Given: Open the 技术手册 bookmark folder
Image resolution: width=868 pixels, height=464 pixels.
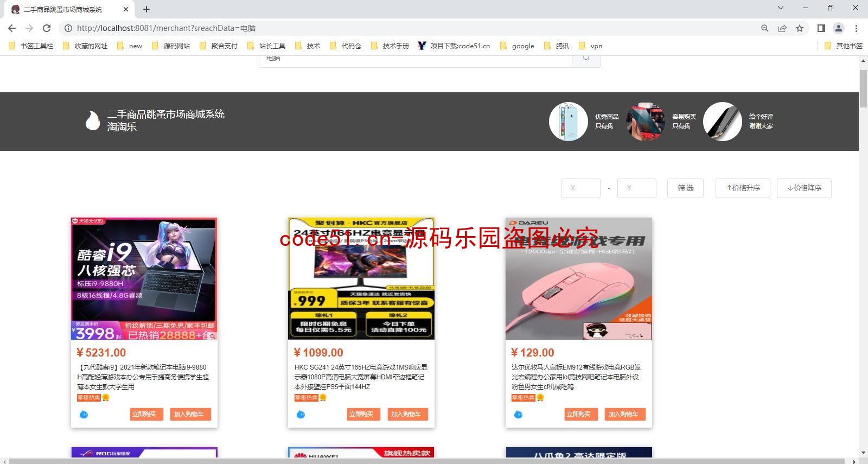Looking at the screenshot, I should (390, 46).
